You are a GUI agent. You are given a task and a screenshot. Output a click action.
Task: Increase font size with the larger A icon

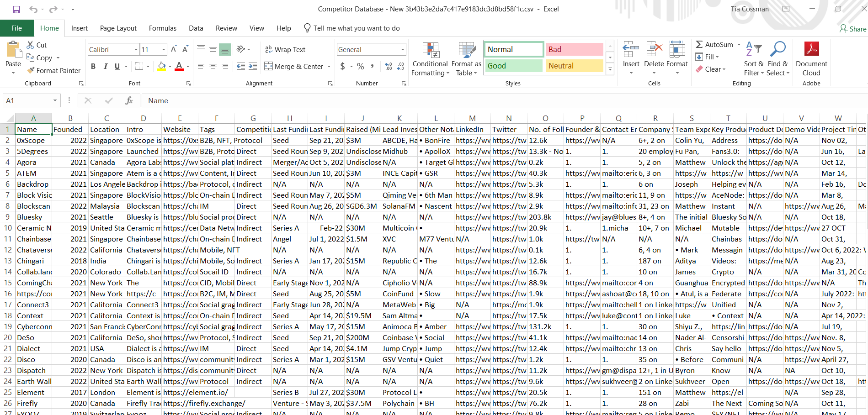(x=174, y=49)
